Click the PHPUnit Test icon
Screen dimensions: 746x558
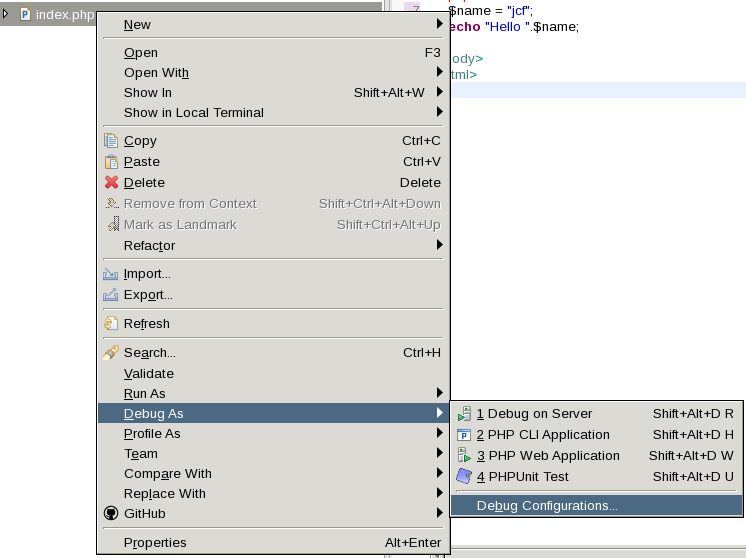pyautogui.click(x=464, y=477)
